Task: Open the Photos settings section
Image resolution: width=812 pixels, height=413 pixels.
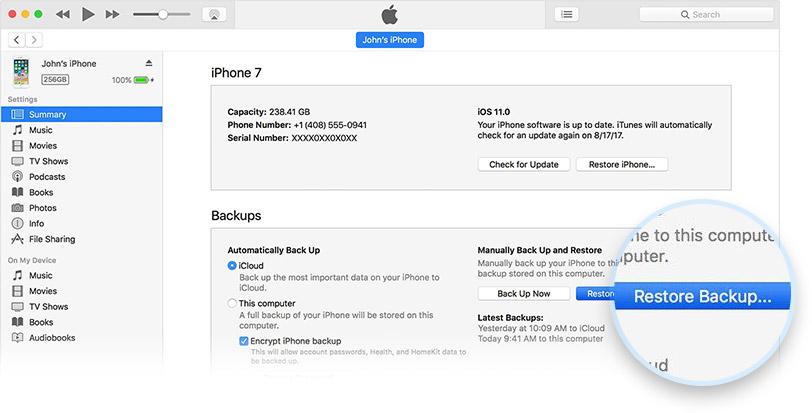Action: [x=81, y=208]
